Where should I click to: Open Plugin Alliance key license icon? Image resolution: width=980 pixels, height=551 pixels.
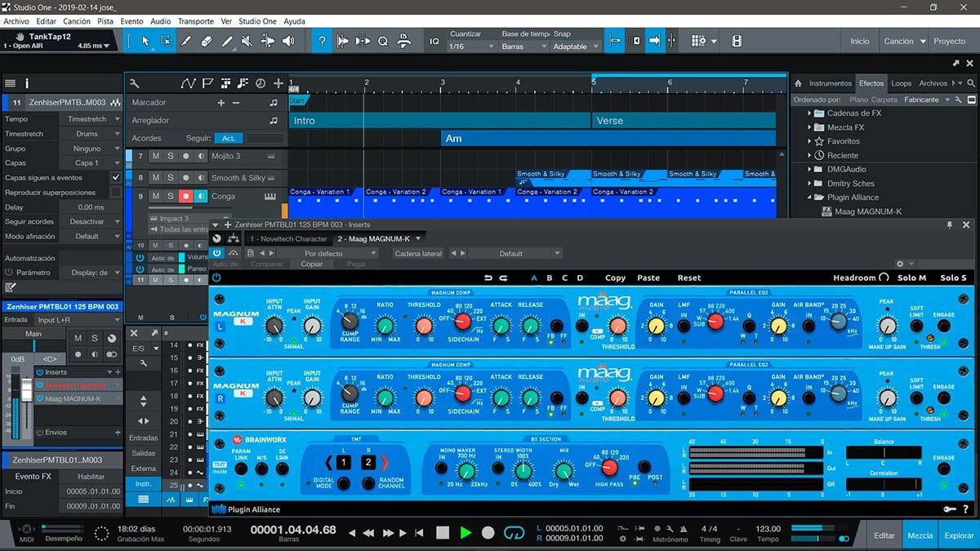(949, 509)
